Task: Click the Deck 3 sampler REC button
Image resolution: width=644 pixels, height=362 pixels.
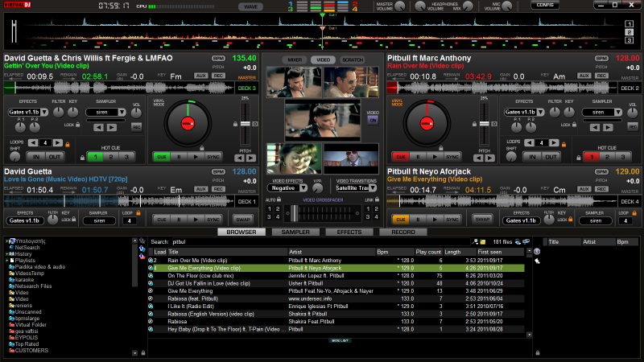Action: [x=136, y=127]
